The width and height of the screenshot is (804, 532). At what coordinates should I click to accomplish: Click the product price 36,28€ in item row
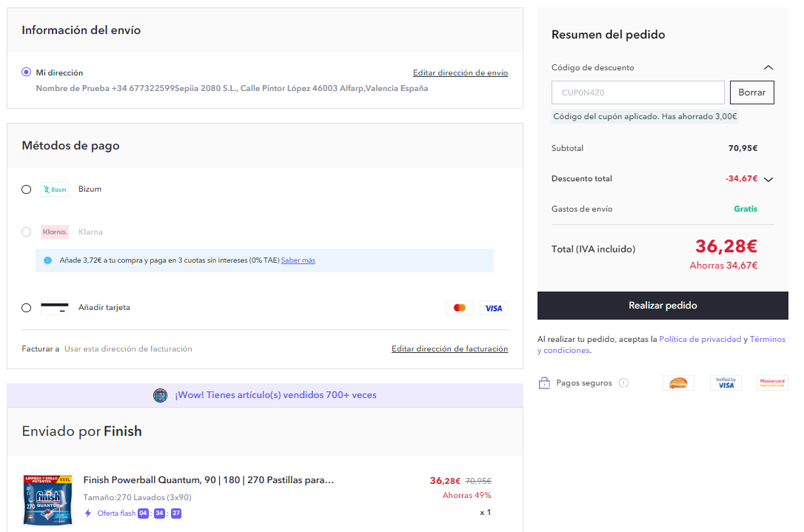pyautogui.click(x=445, y=481)
